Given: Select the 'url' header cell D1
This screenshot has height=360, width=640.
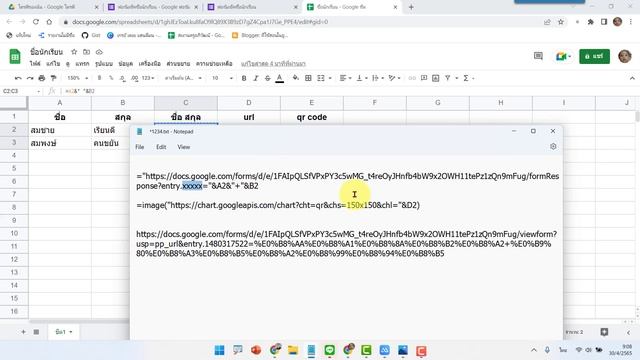Looking at the screenshot, I should tap(249, 117).
